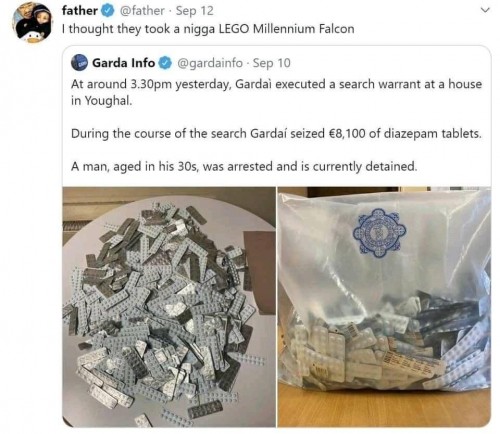Click the Garda crest on the bag photo

379,233
